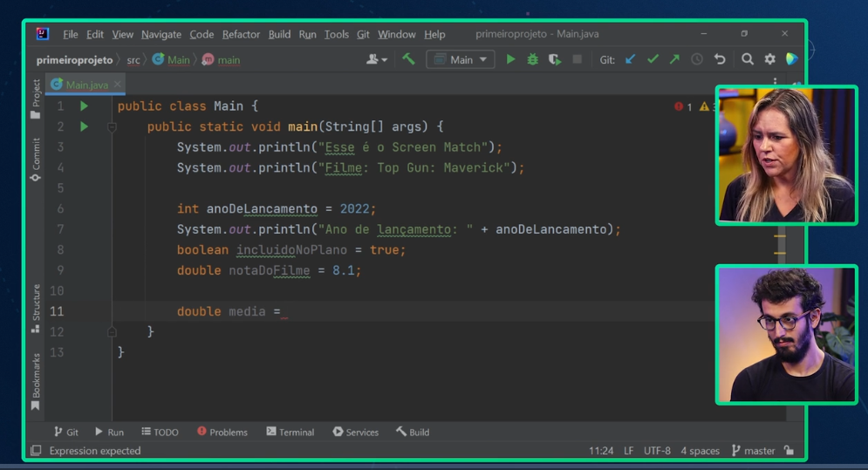Start debugging with the bug icon
This screenshot has height=470, width=868.
[532, 59]
